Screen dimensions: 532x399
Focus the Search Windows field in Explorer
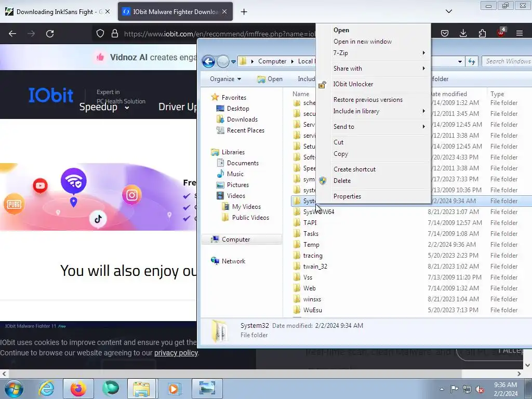click(x=507, y=61)
